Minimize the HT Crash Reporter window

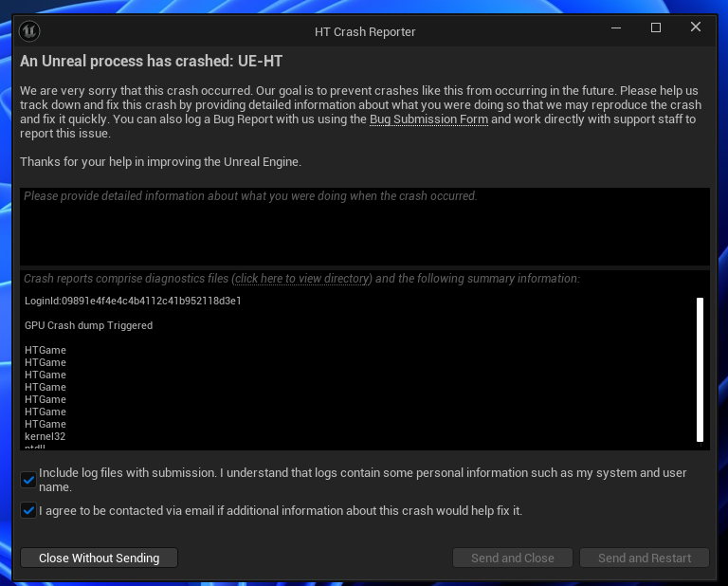coord(616,27)
